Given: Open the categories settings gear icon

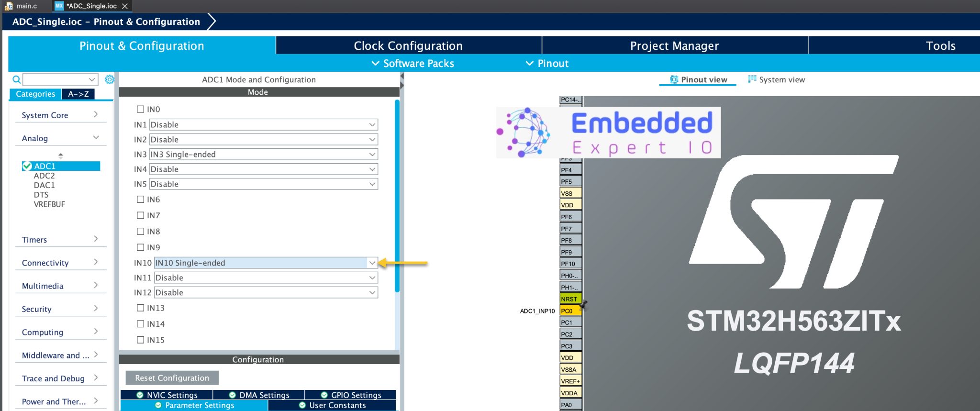Looking at the screenshot, I should [x=110, y=79].
